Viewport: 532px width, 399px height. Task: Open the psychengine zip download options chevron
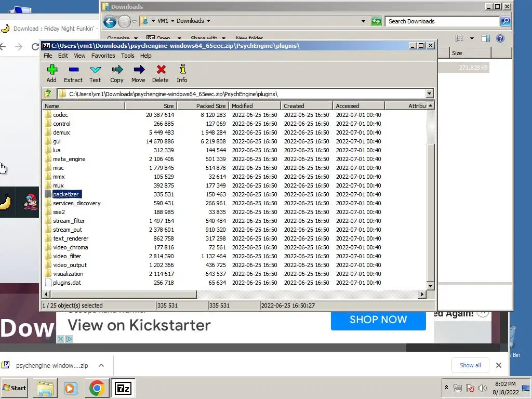click(x=101, y=365)
